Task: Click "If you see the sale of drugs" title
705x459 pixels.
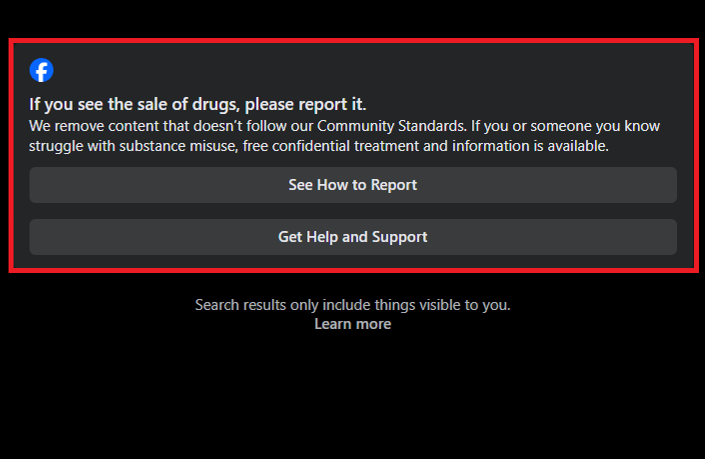Action: (197, 104)
